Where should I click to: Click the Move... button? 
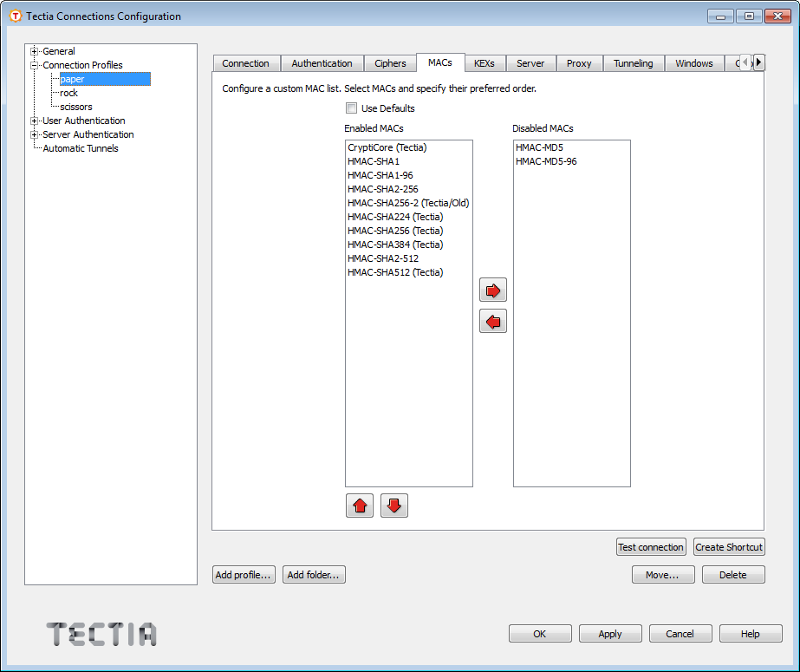click(x=663, y=575)
